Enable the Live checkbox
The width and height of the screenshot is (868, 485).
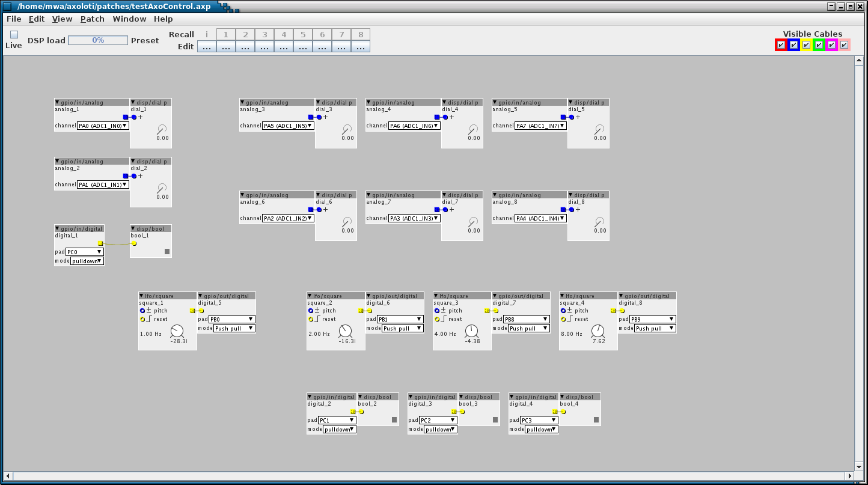click(14, 35)
